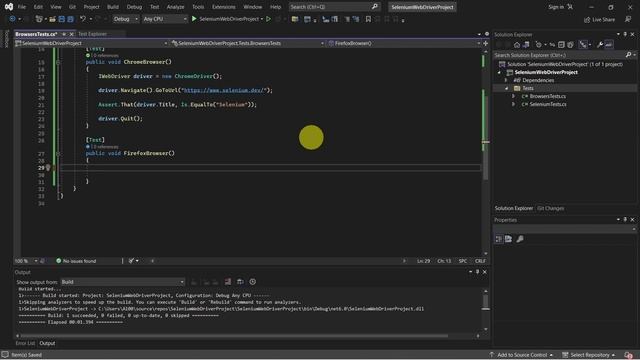
Task: Toggle word wrap in Output panel
Action: coord(240,282)
